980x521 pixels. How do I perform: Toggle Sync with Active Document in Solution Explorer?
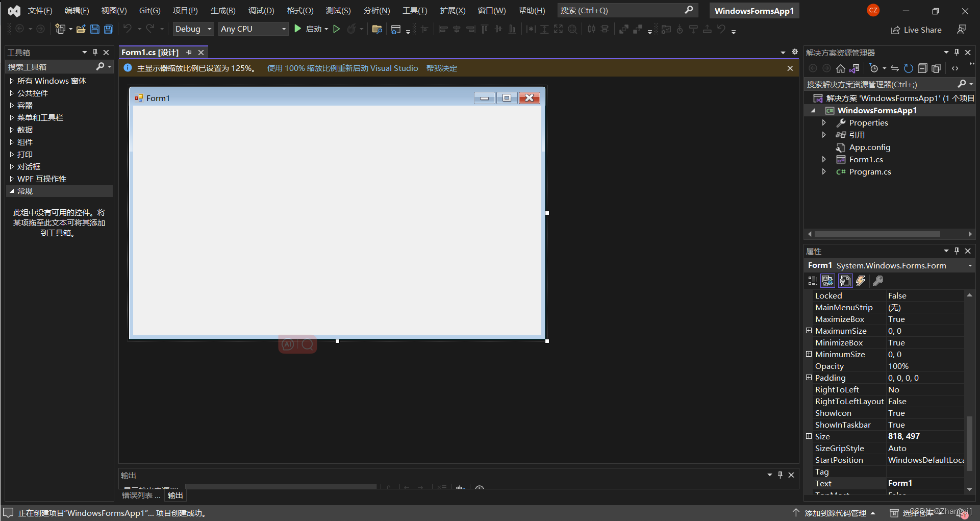point(895,68)
